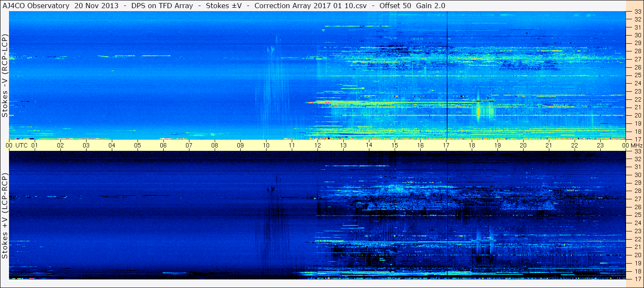Select the 15 hour tick on time axis
This screenshot has width=644, height=288.
point(395,145)
